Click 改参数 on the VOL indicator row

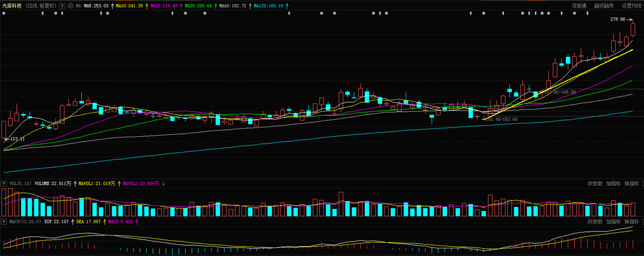(x=595, y=183)
